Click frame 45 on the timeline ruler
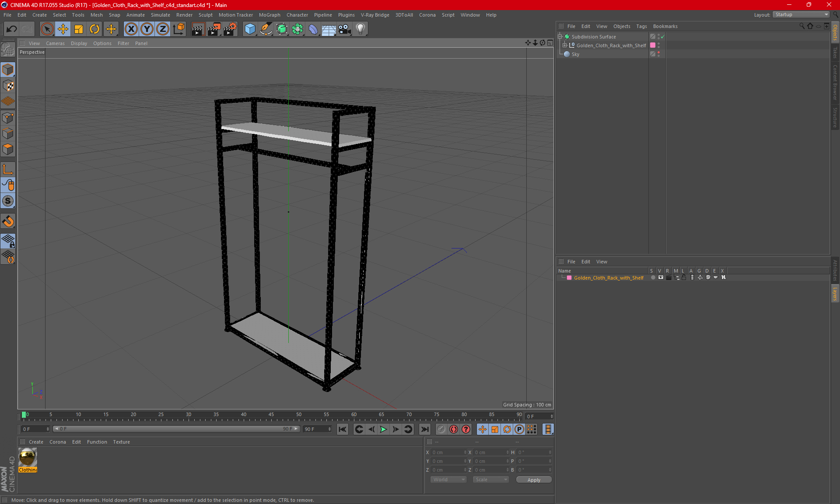The height and width of the screenshot is (504, 840). pos(271,415)
